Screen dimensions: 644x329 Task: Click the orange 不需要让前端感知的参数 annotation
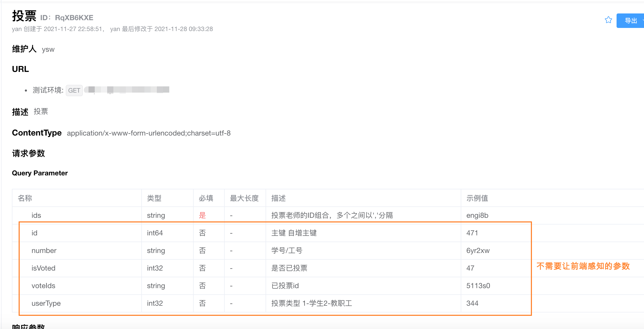583,266
